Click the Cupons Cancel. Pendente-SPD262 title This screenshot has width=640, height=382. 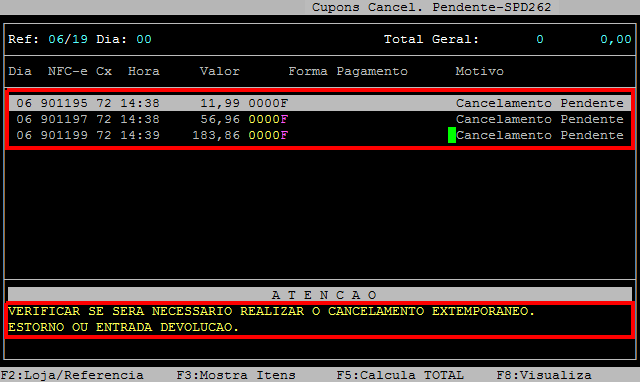(x=431, y=7)
